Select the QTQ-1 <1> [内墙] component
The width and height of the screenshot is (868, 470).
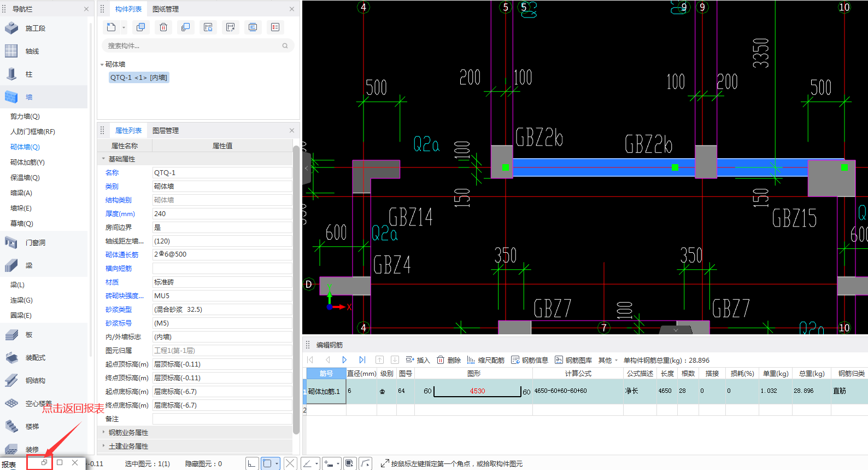[x=139, y=78]
